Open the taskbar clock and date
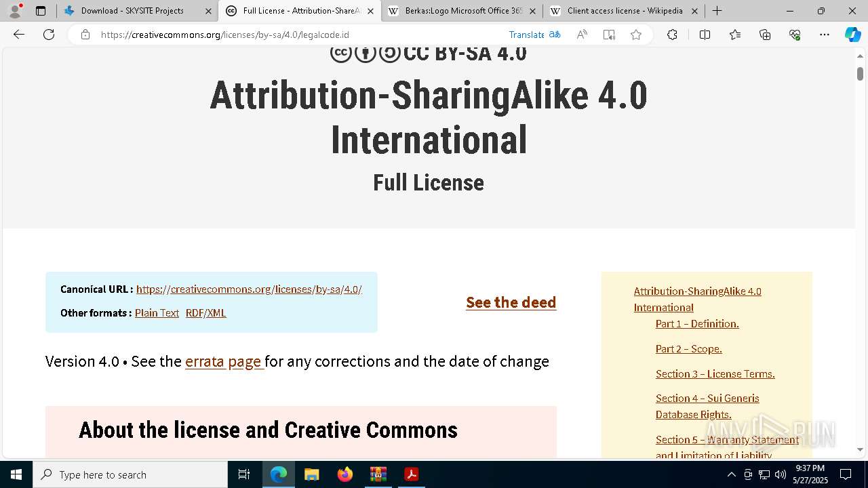 (x=810, y=474)
